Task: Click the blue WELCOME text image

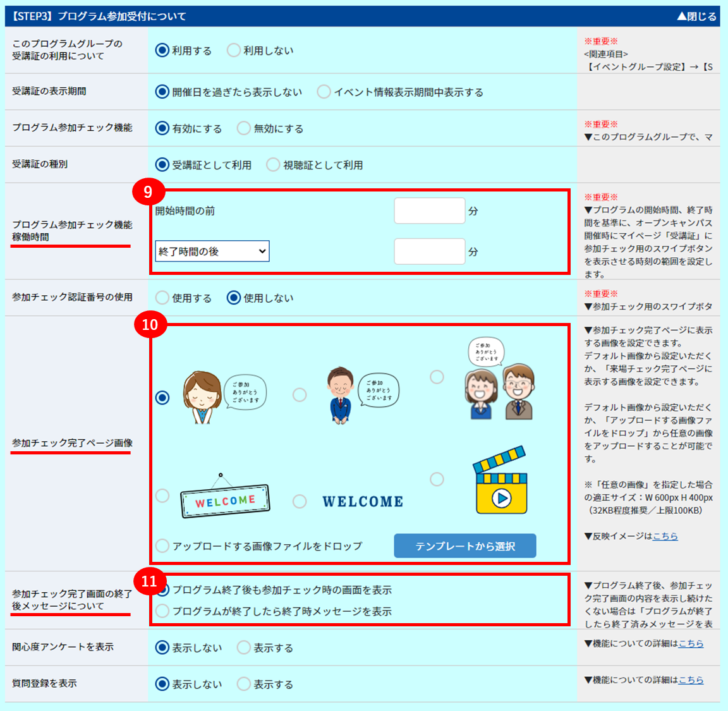Action: point(363,502)
